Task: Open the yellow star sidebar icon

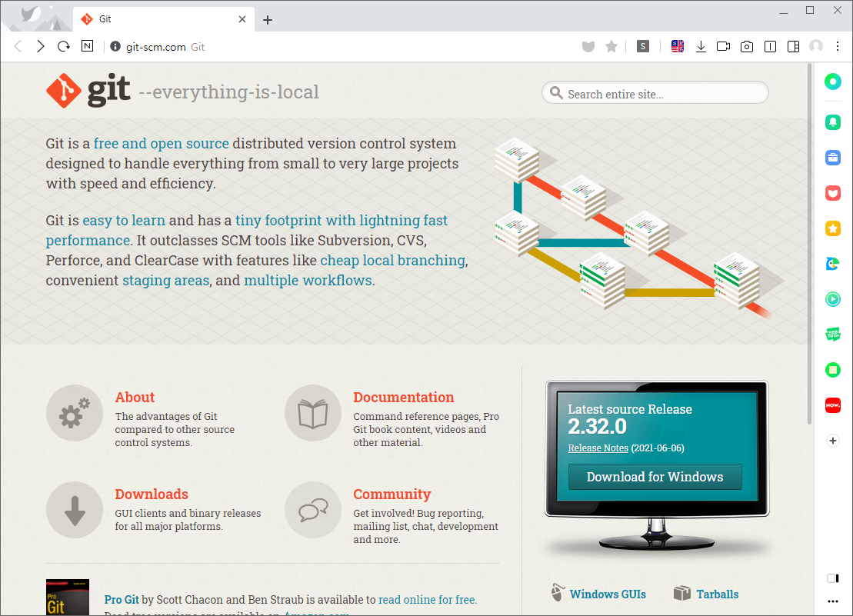Action: pyautogui.click(x=833, y=228)
